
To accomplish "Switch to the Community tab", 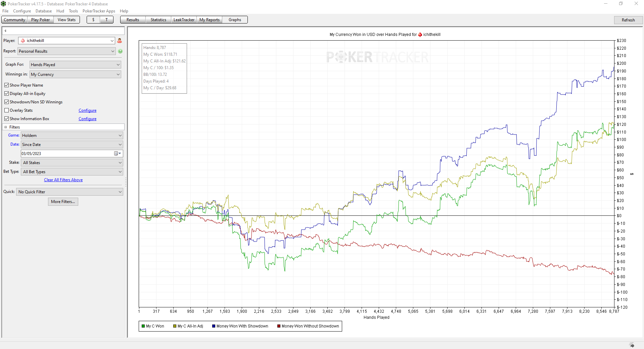I will (14, 20).
